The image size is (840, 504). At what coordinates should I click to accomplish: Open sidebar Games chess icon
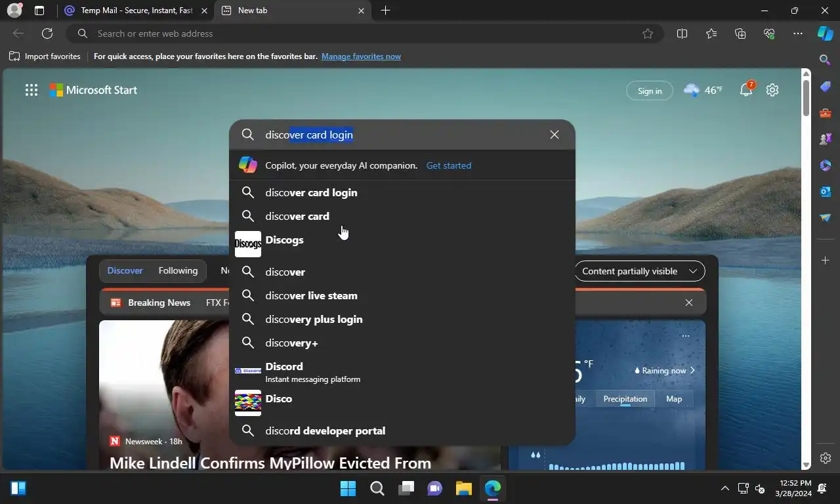(826, 139)
